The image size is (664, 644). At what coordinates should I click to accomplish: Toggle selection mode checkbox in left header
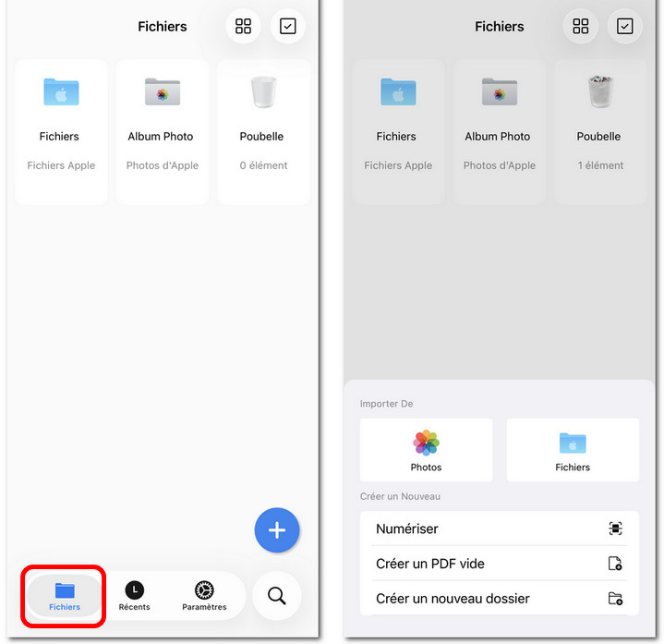pyautogui.click(x=287, y=26)
